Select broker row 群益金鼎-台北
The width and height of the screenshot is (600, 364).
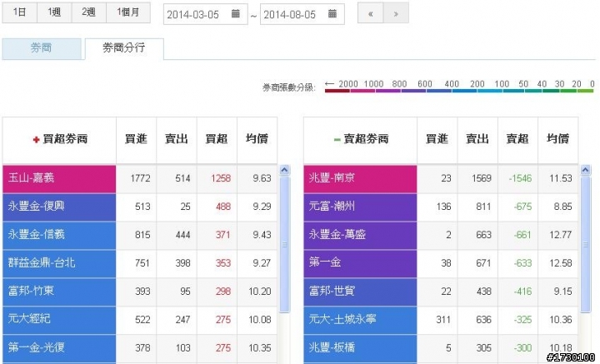pyautogui.click(x=59, y=264)
